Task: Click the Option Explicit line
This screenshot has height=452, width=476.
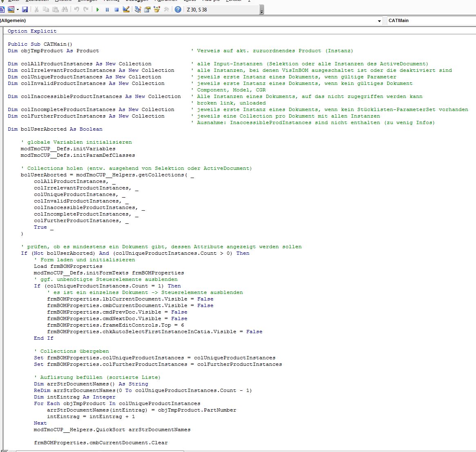Action: (32, 31)
